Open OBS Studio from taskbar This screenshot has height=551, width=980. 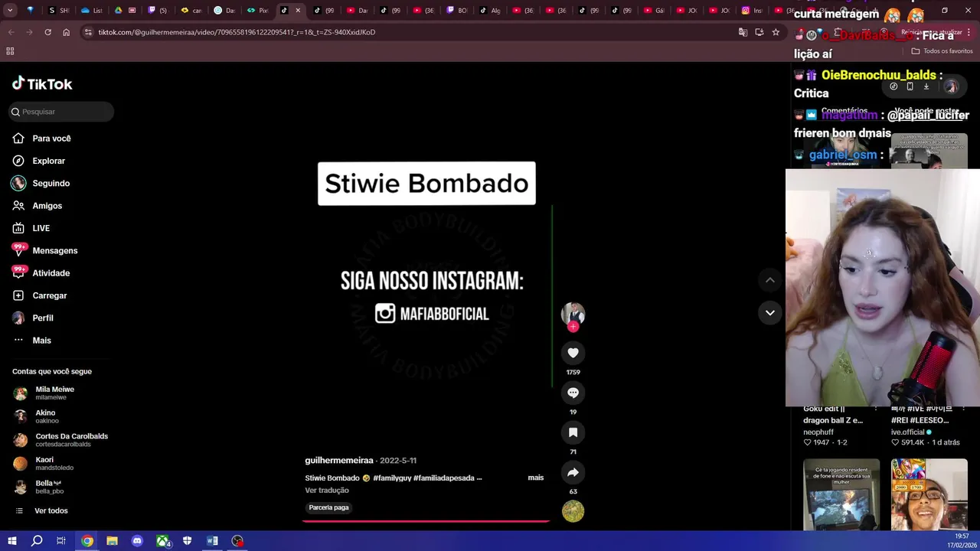(237, 541)
